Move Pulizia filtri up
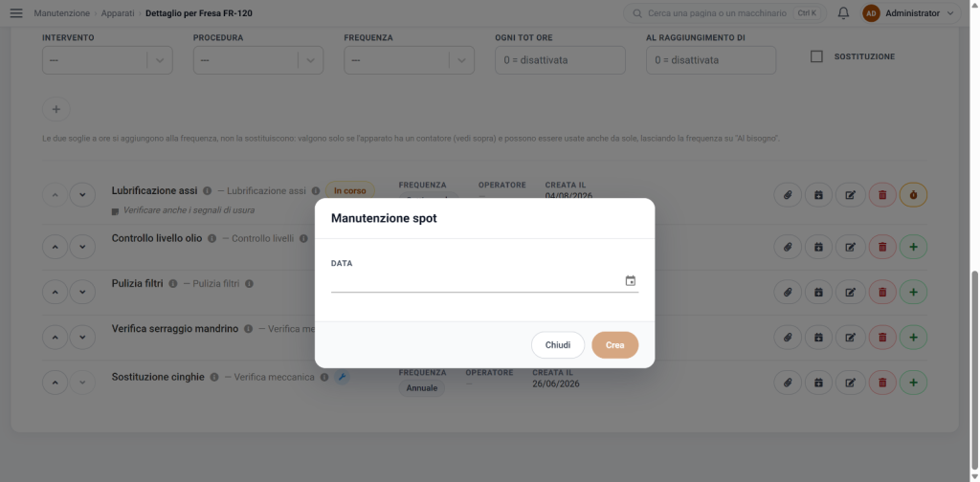The image size is (980, 482). (55, 292)
